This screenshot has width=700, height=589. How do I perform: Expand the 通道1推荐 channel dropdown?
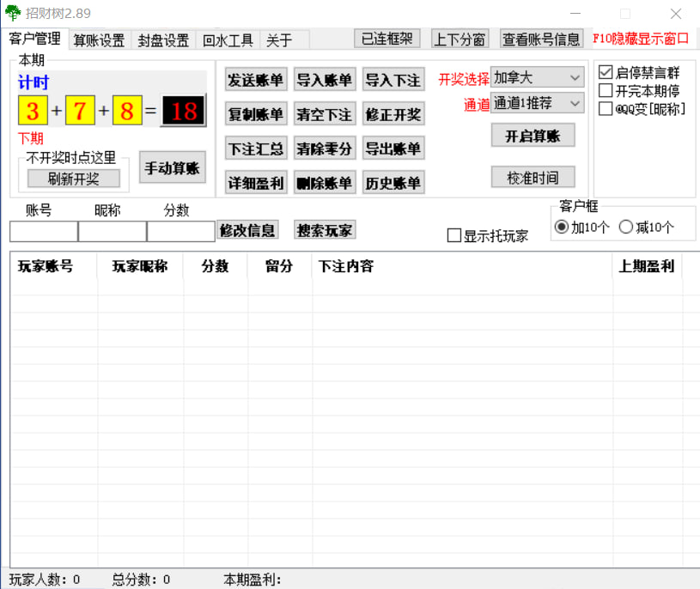[538, 103]
